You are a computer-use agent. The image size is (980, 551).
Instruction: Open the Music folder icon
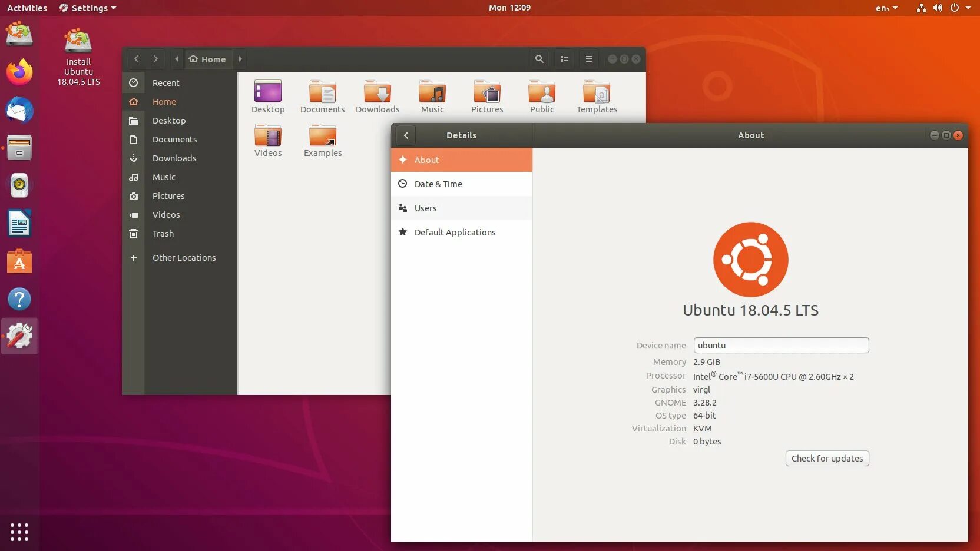432,92
